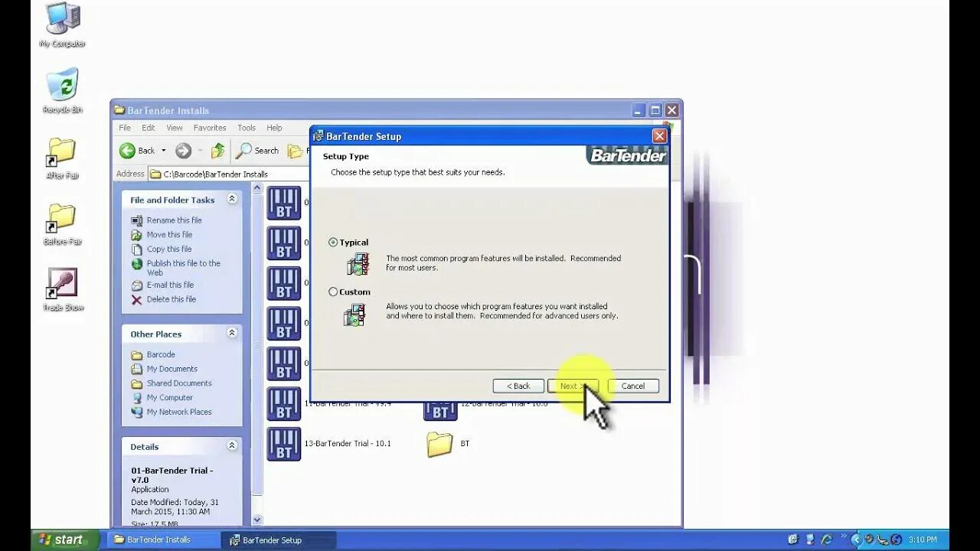Open the Tools menu in Explorer
The image size is (980, 551).
click(x=247, y=128)
